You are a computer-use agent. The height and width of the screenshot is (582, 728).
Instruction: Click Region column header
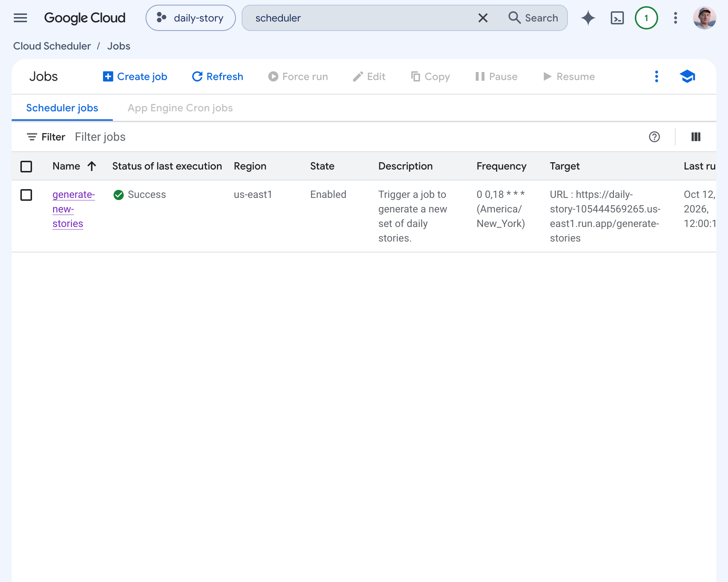pyautogui.click(x=250, y=166)
